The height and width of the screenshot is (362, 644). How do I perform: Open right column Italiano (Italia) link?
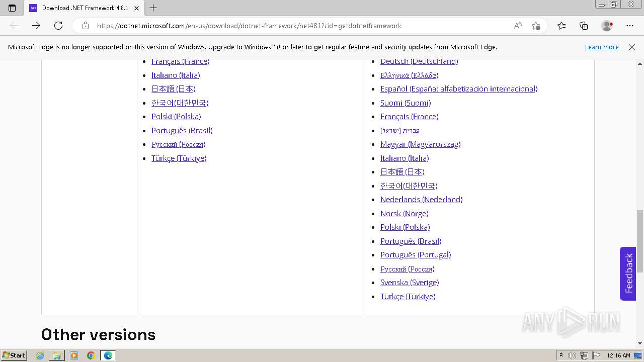tap(405, 158)
